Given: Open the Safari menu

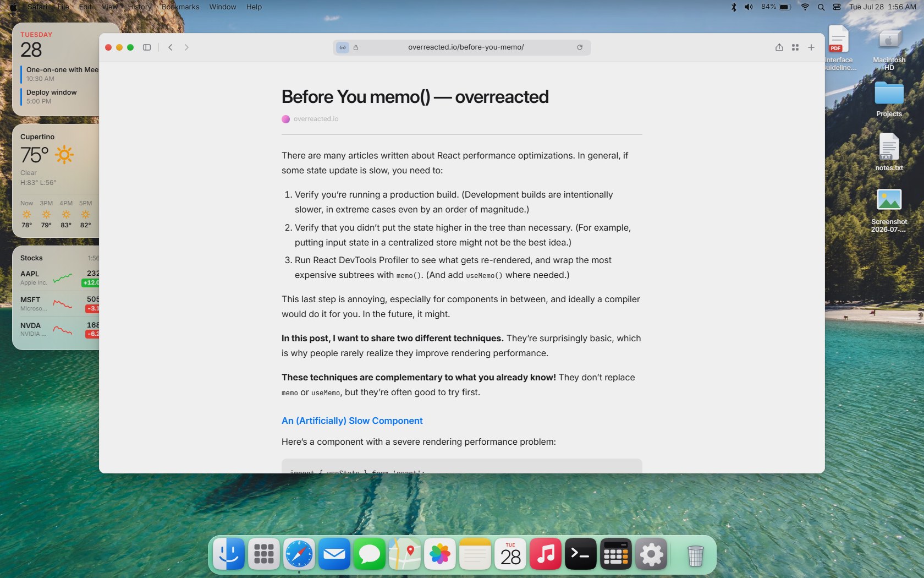Looking at the screenshot, I should tap(37, 7).
